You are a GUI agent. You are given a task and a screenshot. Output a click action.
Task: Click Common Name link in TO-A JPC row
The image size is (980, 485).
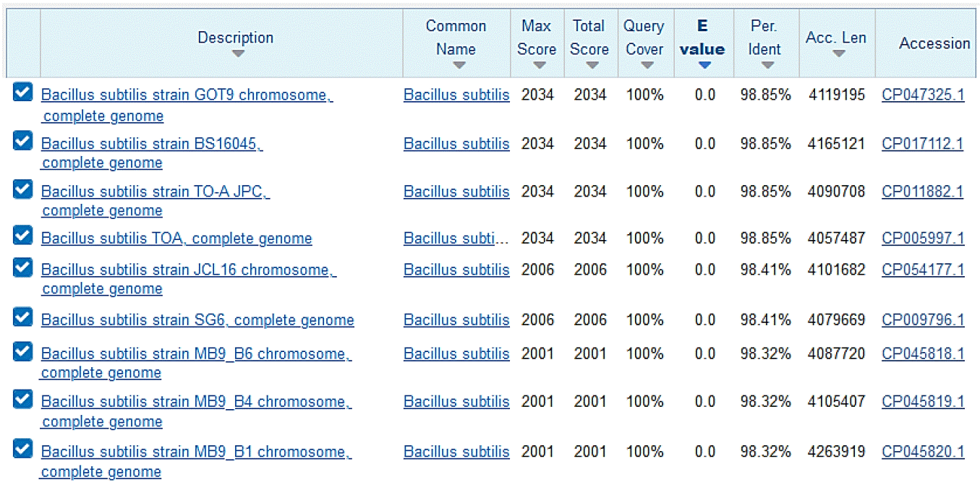click(456, 192)
